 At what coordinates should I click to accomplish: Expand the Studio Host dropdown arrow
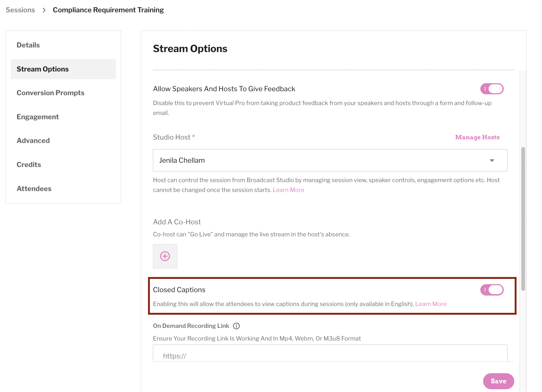coord(492,161)
